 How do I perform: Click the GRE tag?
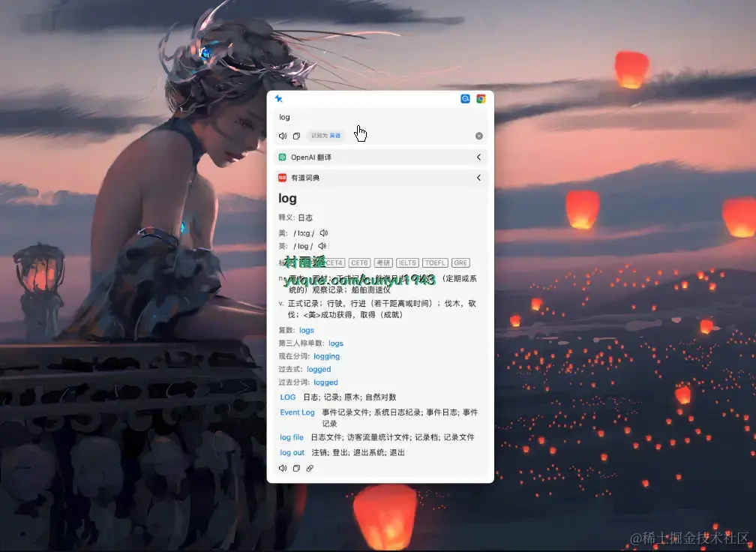460,262
